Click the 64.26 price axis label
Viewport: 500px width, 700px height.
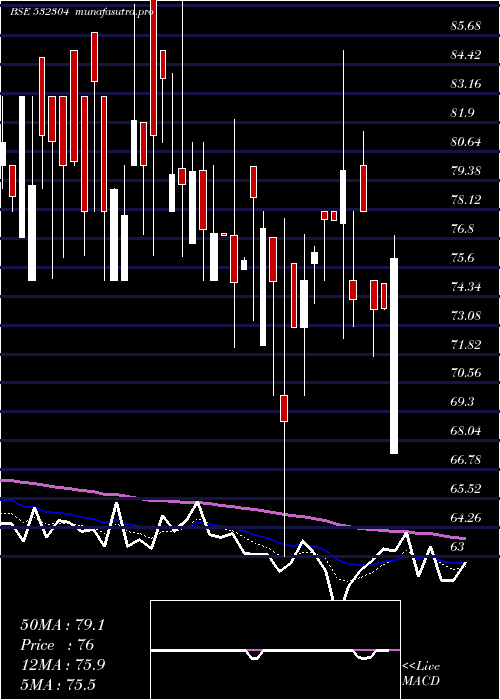click(466, 518)
